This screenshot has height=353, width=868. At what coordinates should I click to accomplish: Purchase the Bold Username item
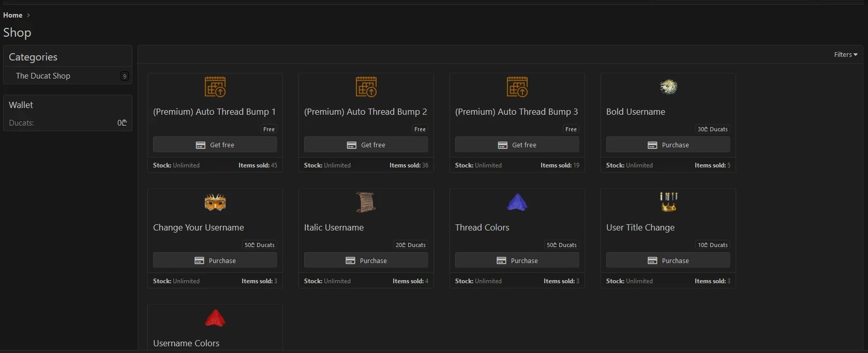[x=668, y=145]
